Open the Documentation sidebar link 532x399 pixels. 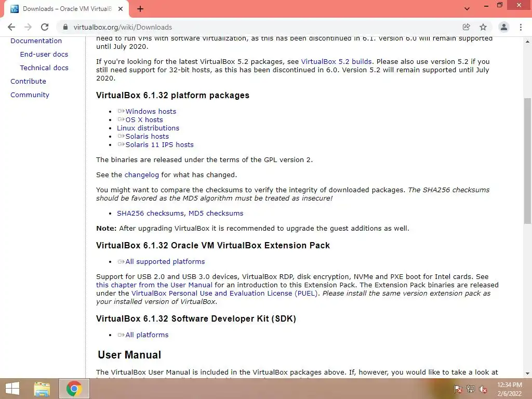[x=36, y=41]
